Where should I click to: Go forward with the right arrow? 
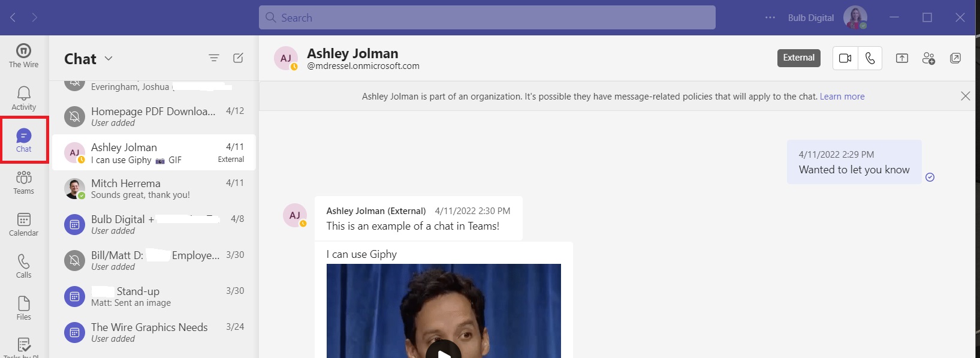[x=35, y=17]
